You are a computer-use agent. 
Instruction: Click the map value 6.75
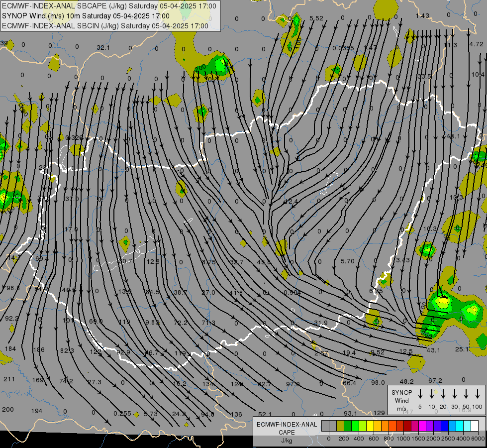coord(376,291)
